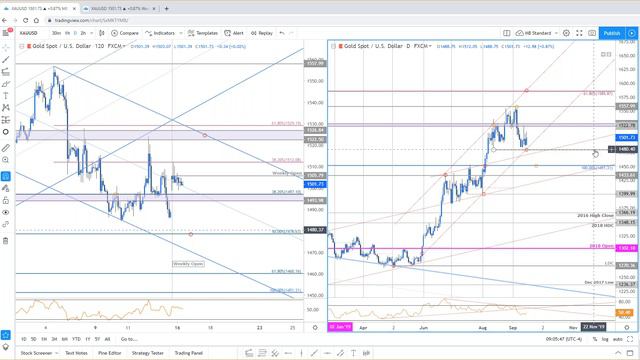Viewport: 640px width, 360px height.
Task: Select the brush drawing tool
Action: (x=6, y=84)
